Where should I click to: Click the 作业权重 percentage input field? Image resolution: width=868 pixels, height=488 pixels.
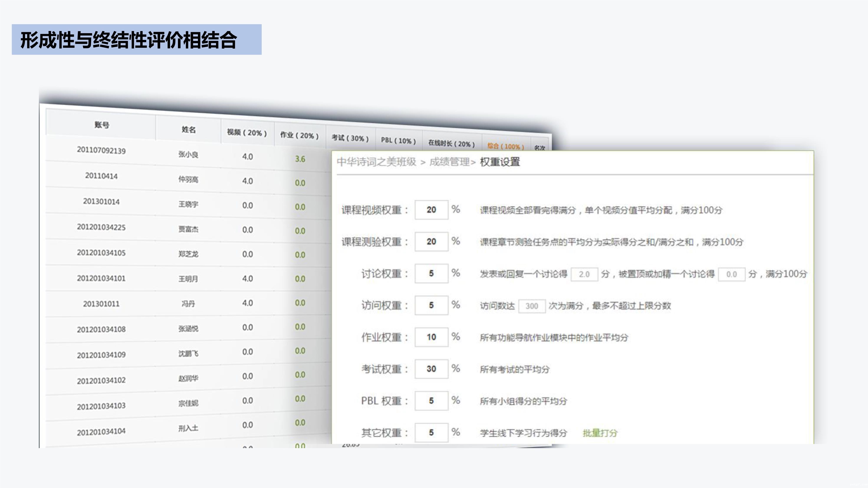(x=431, y=337)
